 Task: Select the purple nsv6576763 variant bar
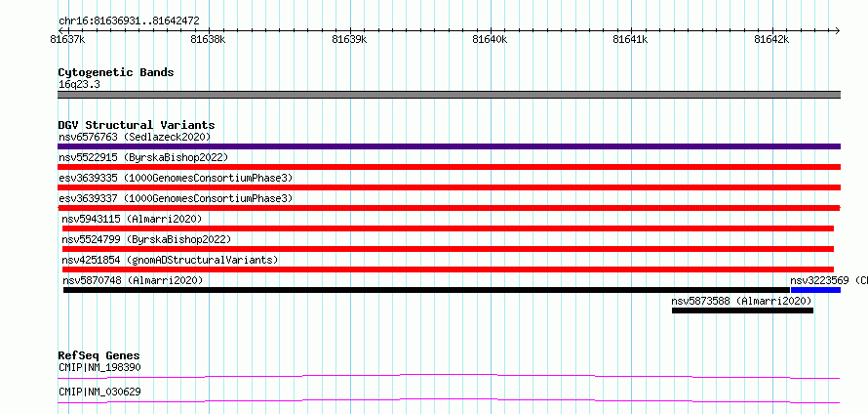449,146
